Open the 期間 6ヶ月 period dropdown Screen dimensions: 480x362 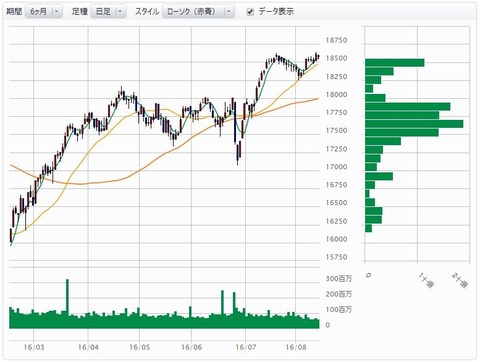pyautogui.click(x=44, y=12)
